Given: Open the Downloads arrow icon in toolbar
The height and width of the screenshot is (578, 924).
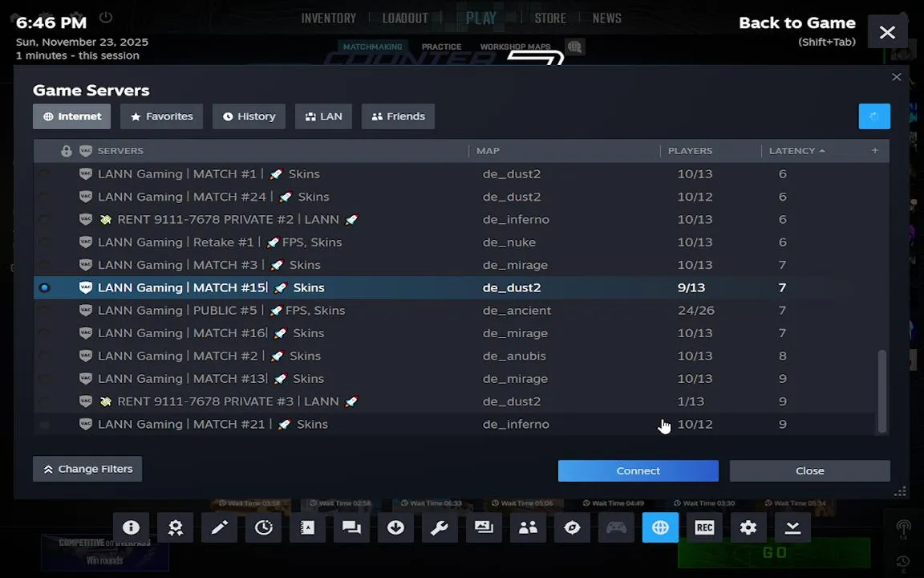Looking at the screenshot, I should click(x=395, y=527).
